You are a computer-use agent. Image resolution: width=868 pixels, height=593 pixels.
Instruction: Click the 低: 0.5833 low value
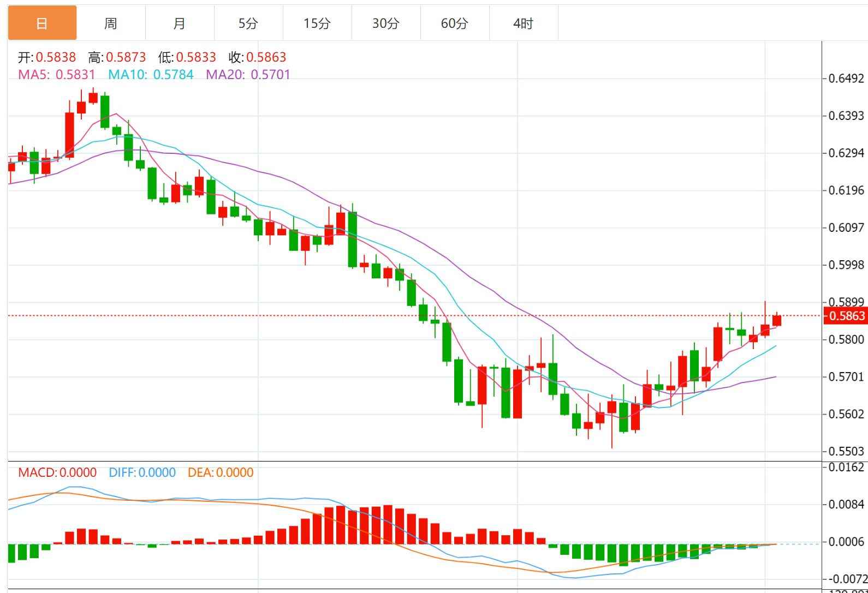pos(187,57)
